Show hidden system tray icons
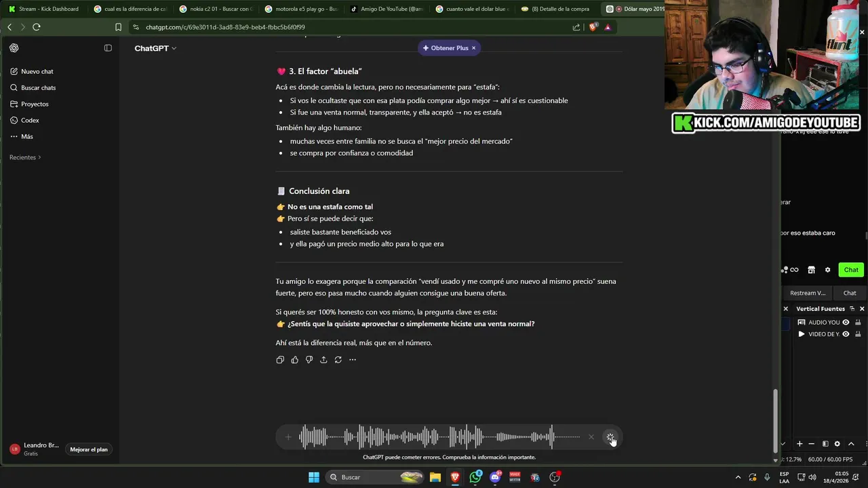 coord(738,477)
